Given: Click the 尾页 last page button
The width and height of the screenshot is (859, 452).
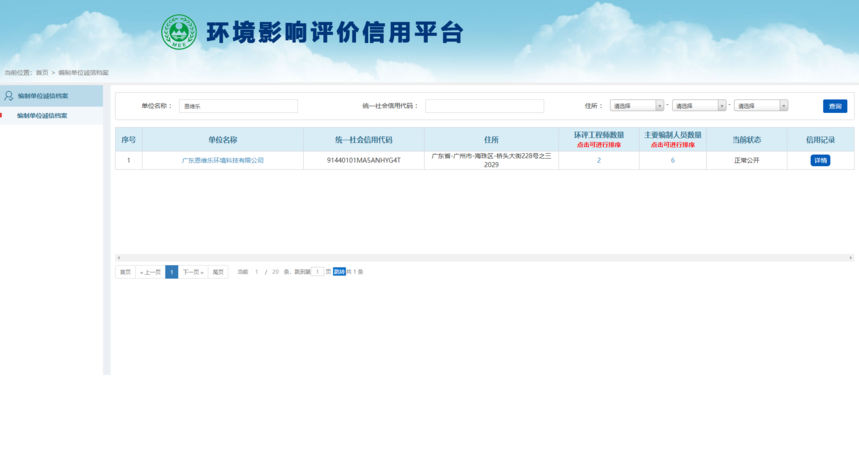Looking at the screenshot, I should tap(218, 272).
